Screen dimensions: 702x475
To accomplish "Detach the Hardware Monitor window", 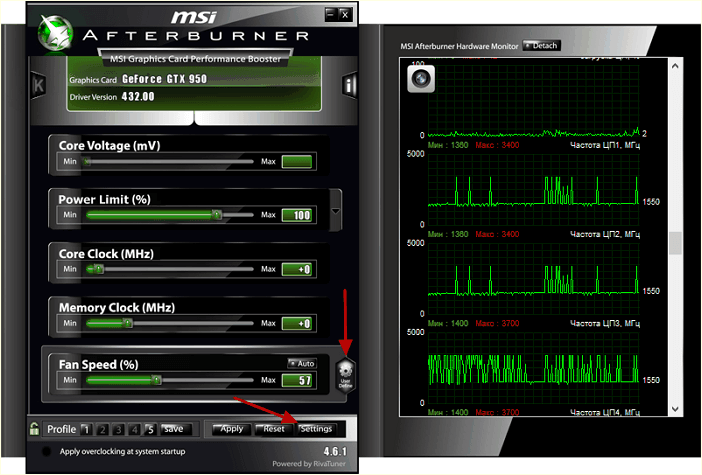I will pos(542,46).
